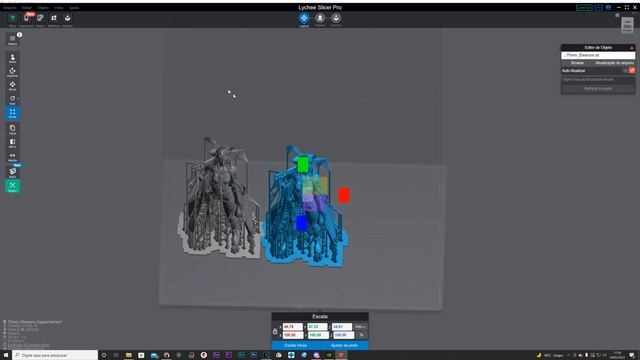Click the red scale gizmo handle
This screenshot has width=640, height=360.
tap(344, 195)
